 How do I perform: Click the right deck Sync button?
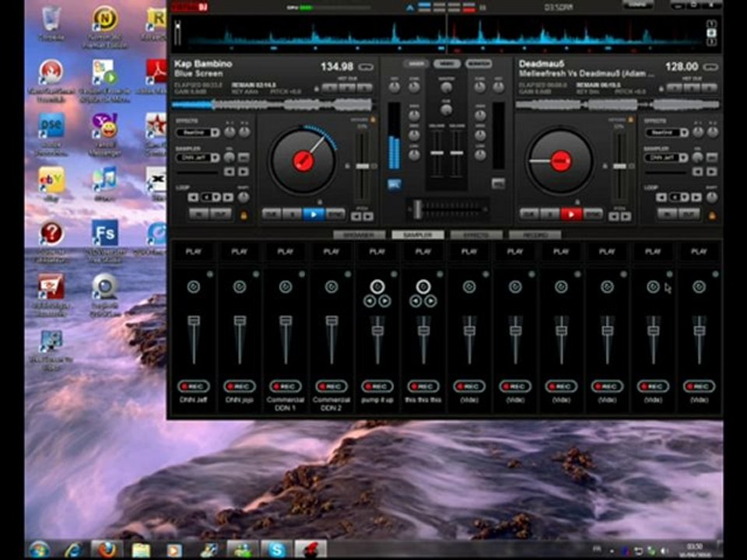[593, 215]
